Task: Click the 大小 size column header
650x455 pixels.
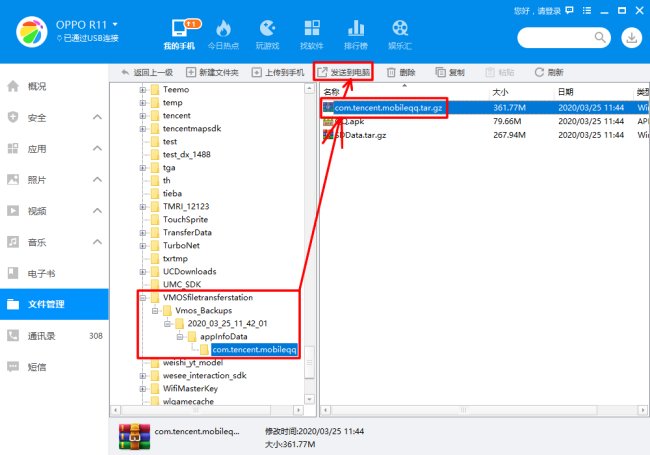Action: pyautogui.click(x=501, y=91)
